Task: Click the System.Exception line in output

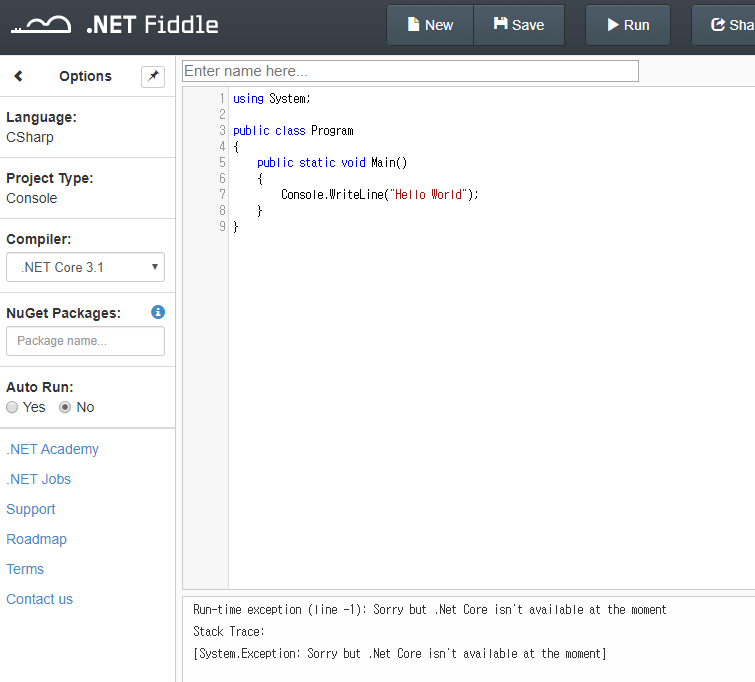Action: [400, 654]
